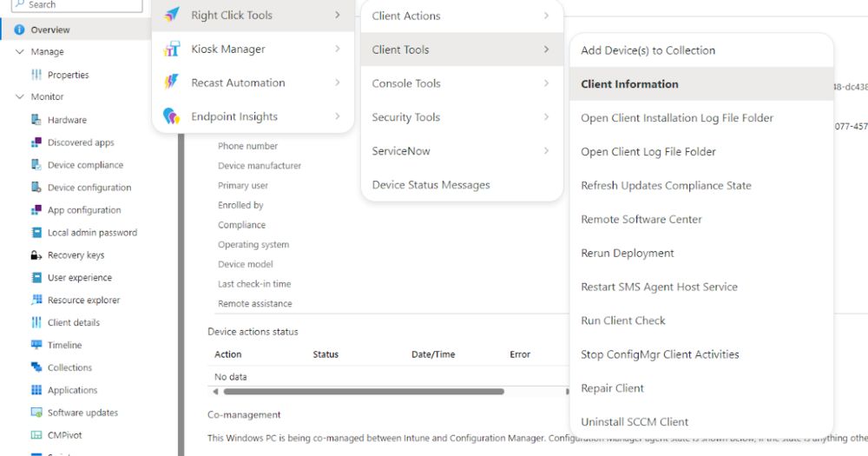Click the Properties icon in sidebar
The width and height of the screenshot is (868, 456).
click(36, 75)
